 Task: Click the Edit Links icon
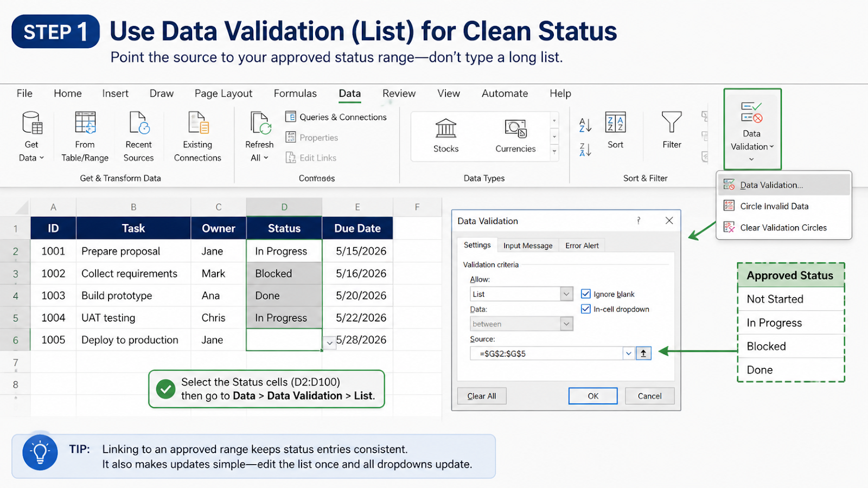[x=291, y=157]
